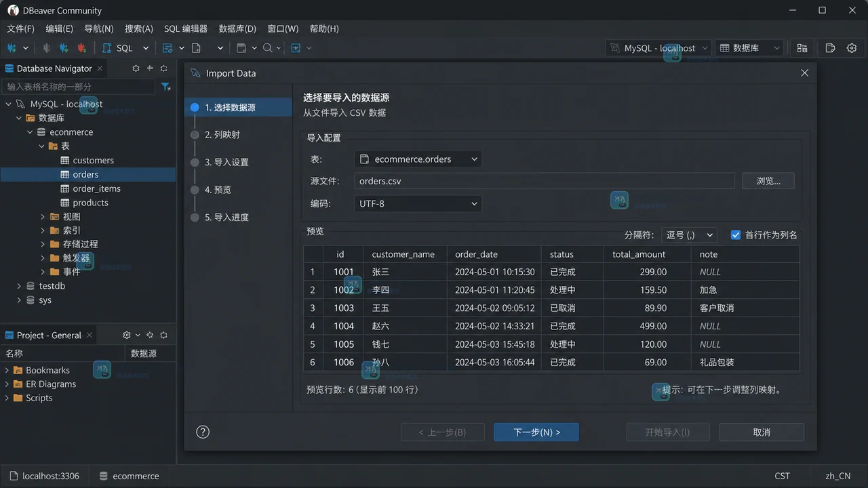The height and width of the screenshot is (488, 868).
Task: Expand the 存储过程 folder
Action: click(x=43, y=244)
